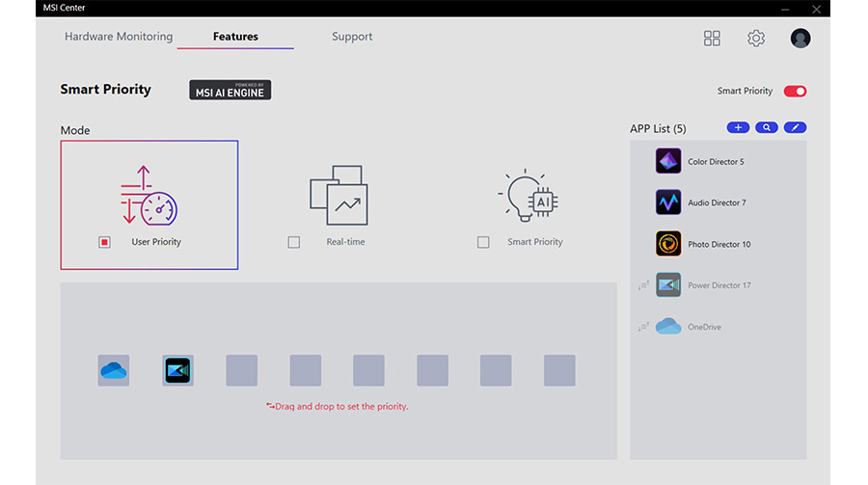Open the grid apps overview icon
The height and width of the screenshot is (485, 868).
point(712,39)
